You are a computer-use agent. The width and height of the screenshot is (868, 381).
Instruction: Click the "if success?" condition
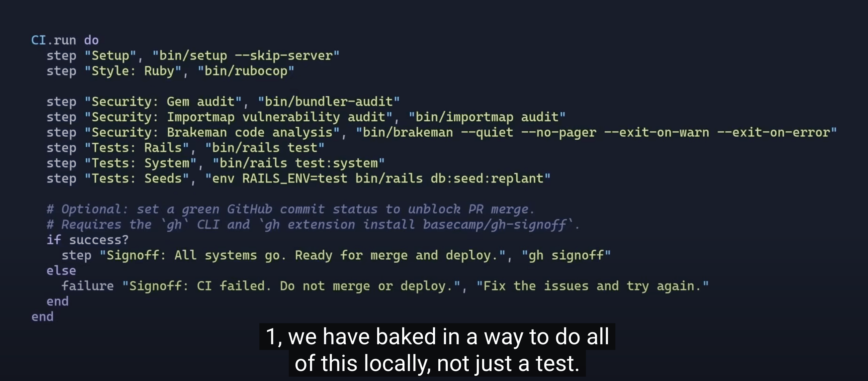click(x=88, y=240)
